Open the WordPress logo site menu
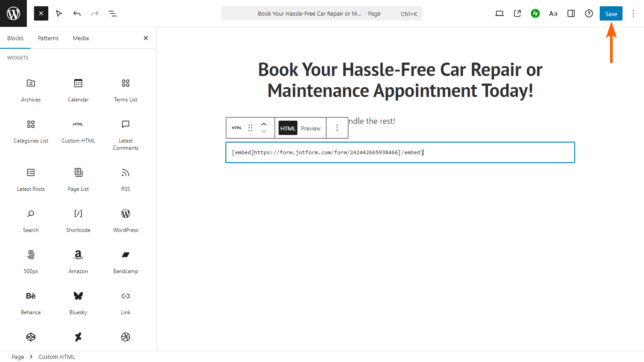Viewport: 644px width, 362px height. point(13,13)
